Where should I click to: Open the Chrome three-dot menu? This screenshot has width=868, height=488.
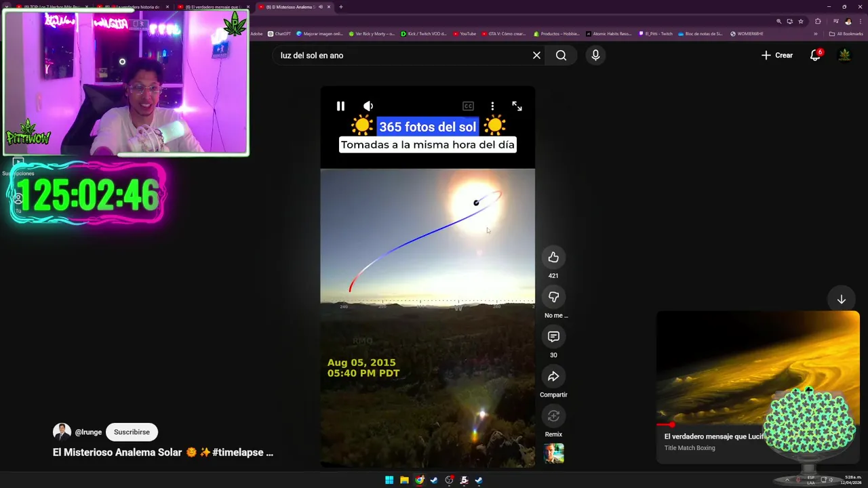[x=859, y=22]
